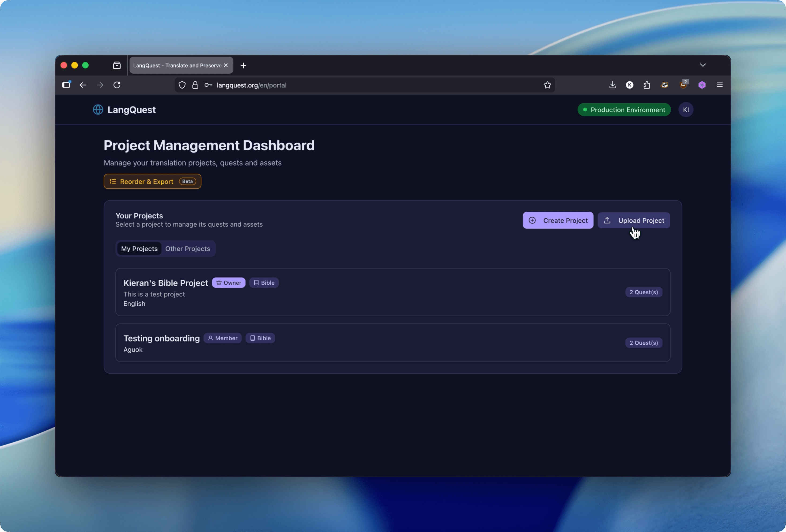Click the Project Management Dashboard heading

click(209, 146)
